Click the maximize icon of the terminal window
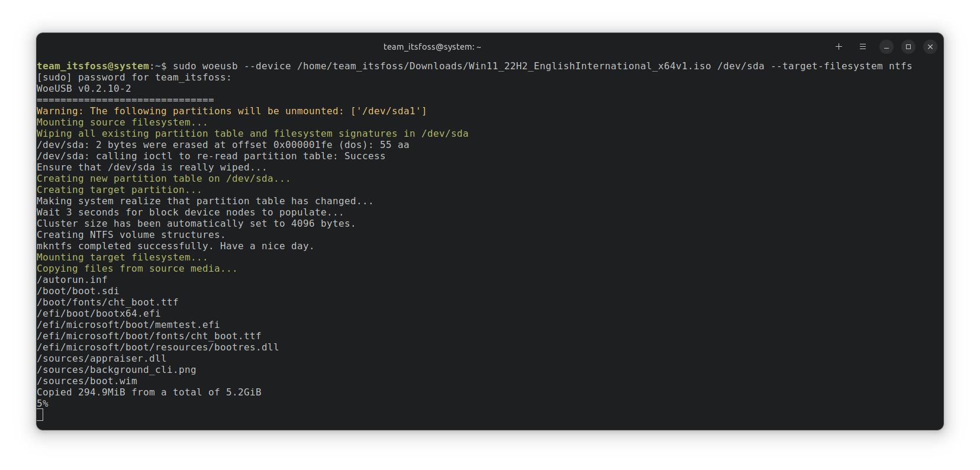The height and width of the screenshot is (470, 980). (908, 46)
